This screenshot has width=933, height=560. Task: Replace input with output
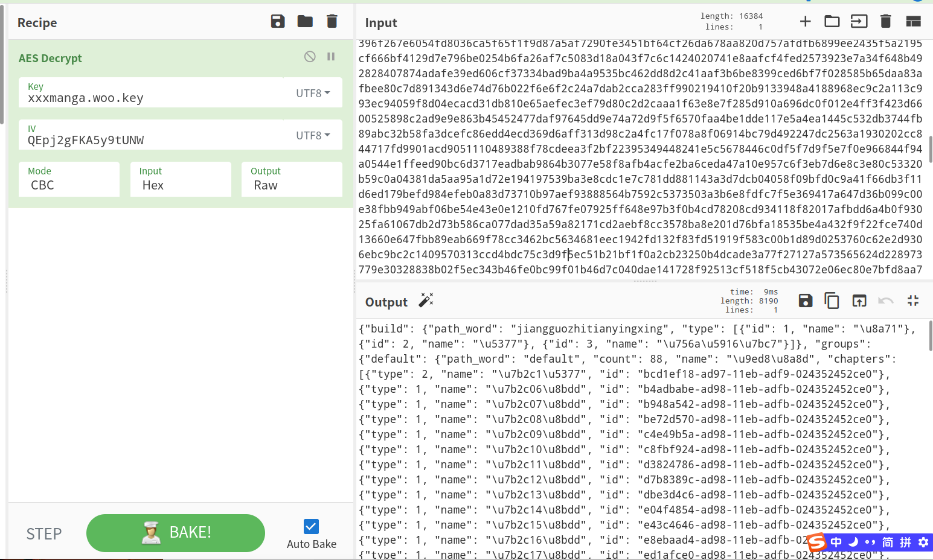[859, 301]
